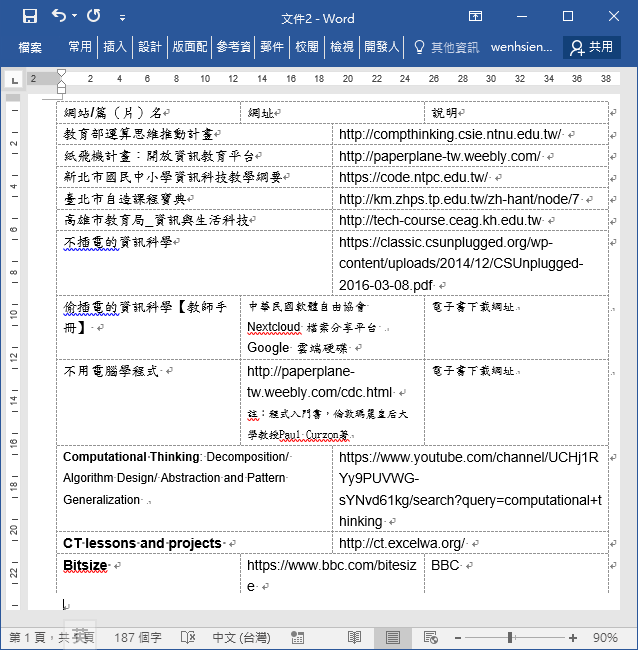
Task: Change language 中文 (台灣) in status bar
Action: pos(241,638)
